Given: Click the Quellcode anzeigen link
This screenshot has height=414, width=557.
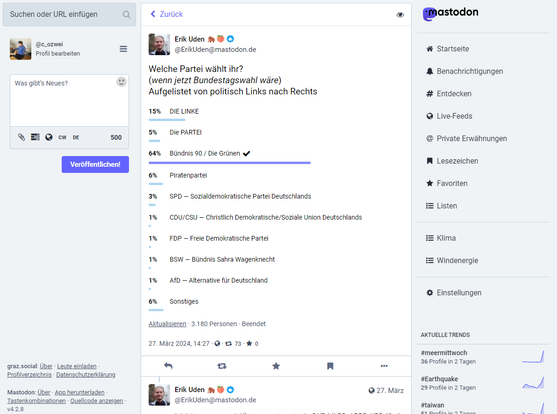Looking at the screenshot, I should coord(97,401).
